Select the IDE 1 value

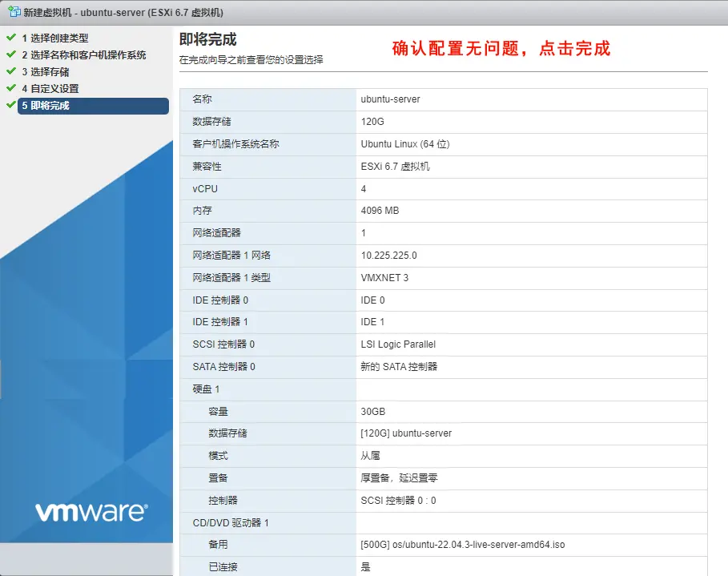373,322
